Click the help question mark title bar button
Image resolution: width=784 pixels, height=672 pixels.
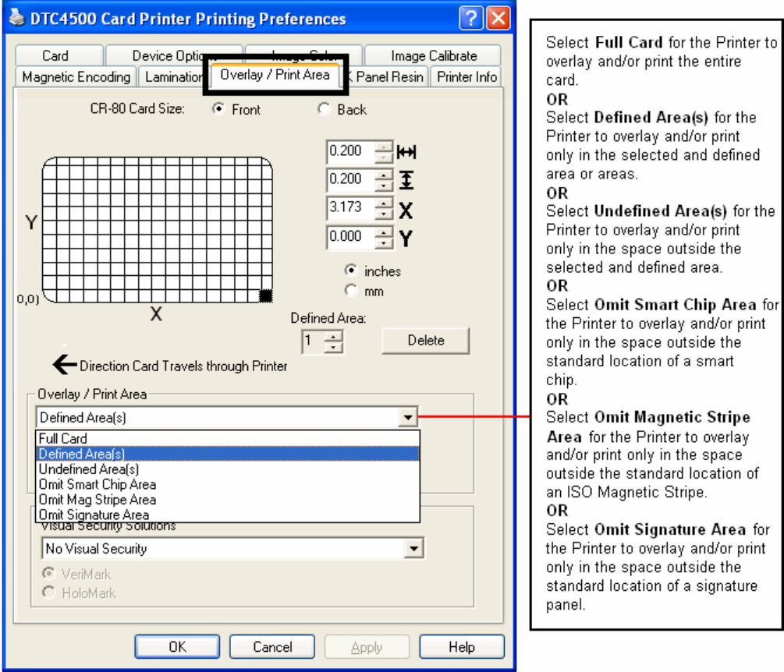470,18
